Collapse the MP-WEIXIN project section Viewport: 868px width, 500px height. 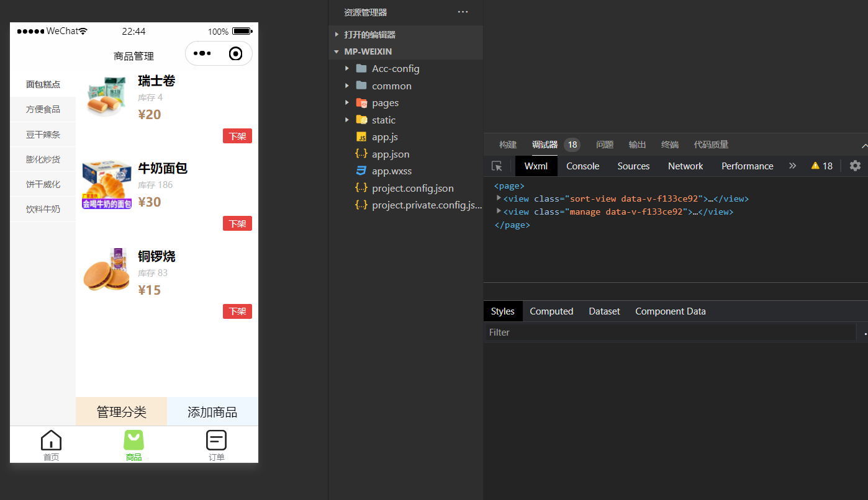point(337,51)
